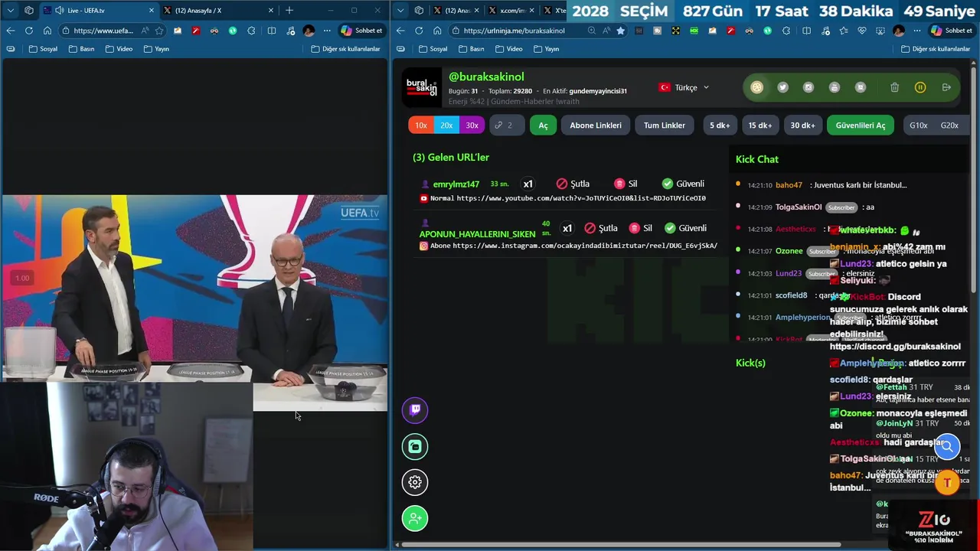This screenshot has width=980, height=551.
Task: Click the Instagram icon in urlninja header
Action: (808, 87)
